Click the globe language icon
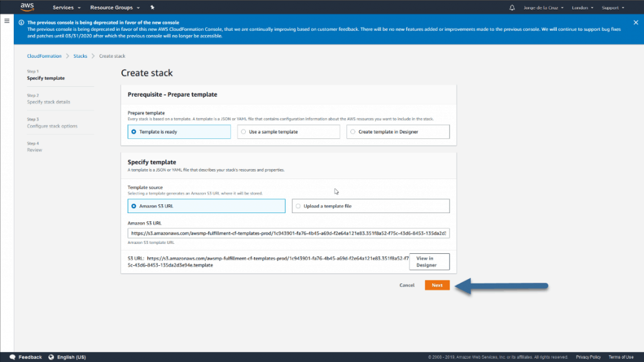644x362 pixels. (x=51, y=357)
